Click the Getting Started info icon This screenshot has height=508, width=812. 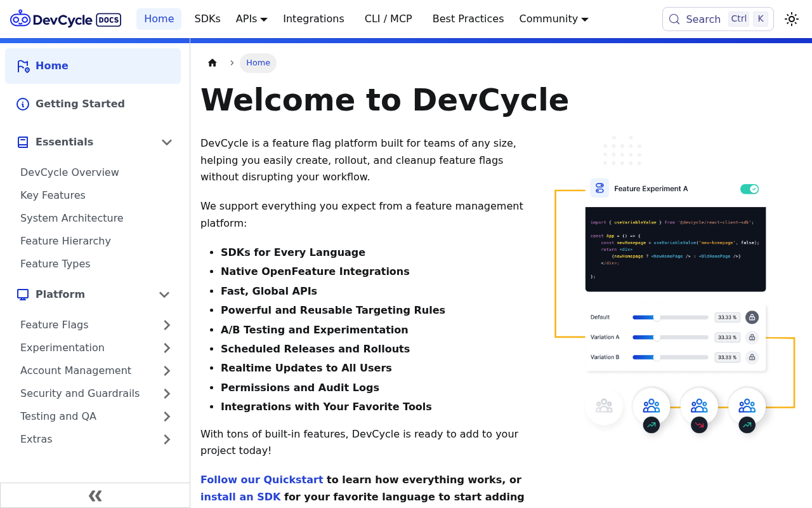pyautogui.click(x=23, y=104)
